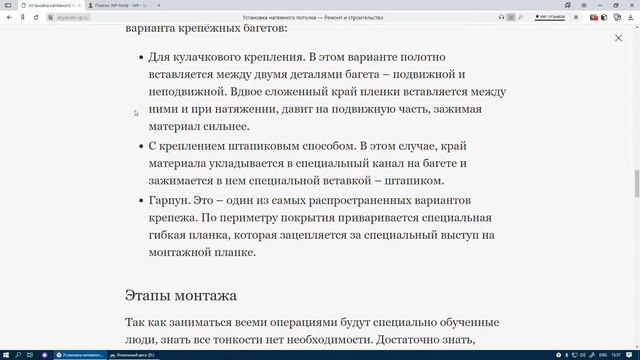
Task: Open a new tab with plus
Action: click(159, 5)
